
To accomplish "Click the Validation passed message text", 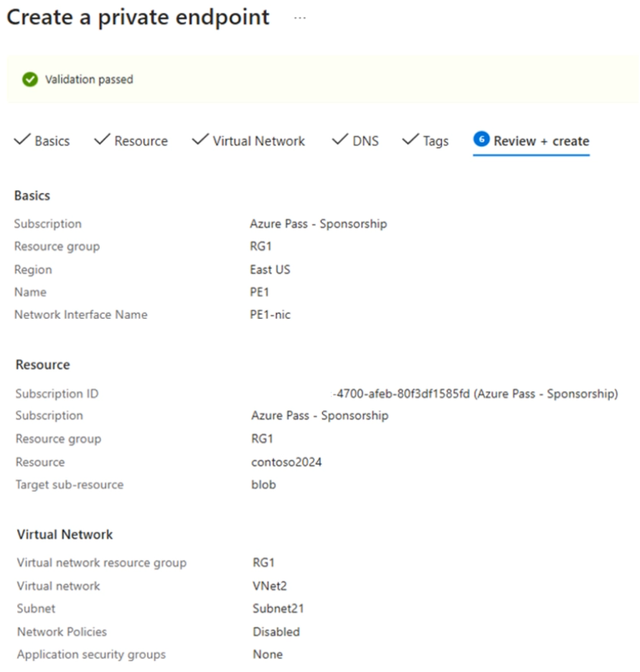I will 89,80.
